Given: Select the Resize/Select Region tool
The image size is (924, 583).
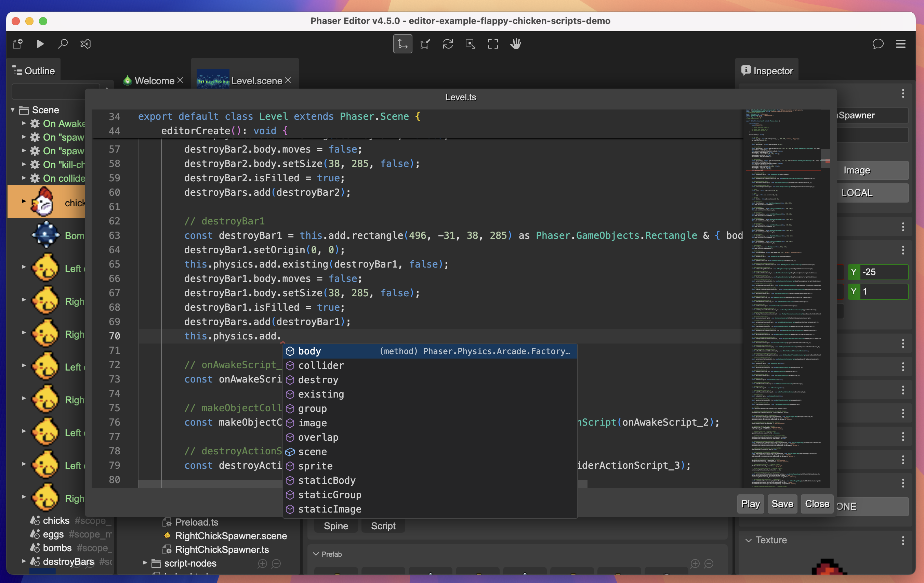Looking at the screenshot, I should click(x=493, y=44).
